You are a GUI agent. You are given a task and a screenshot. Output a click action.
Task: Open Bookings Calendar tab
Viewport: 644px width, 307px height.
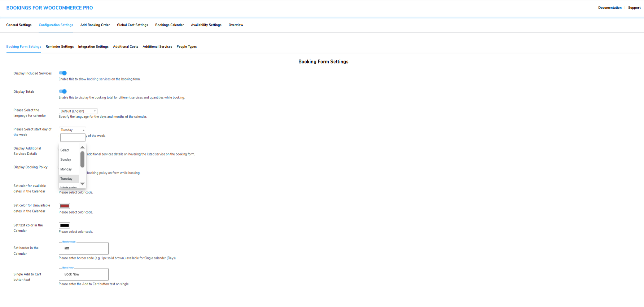[170, 25]
